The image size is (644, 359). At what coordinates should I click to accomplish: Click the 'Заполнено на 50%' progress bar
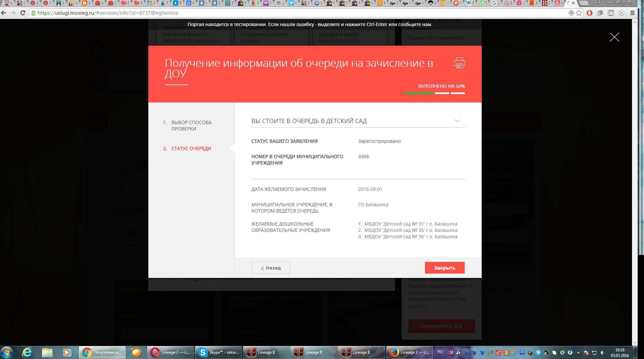tap(434, 93)
